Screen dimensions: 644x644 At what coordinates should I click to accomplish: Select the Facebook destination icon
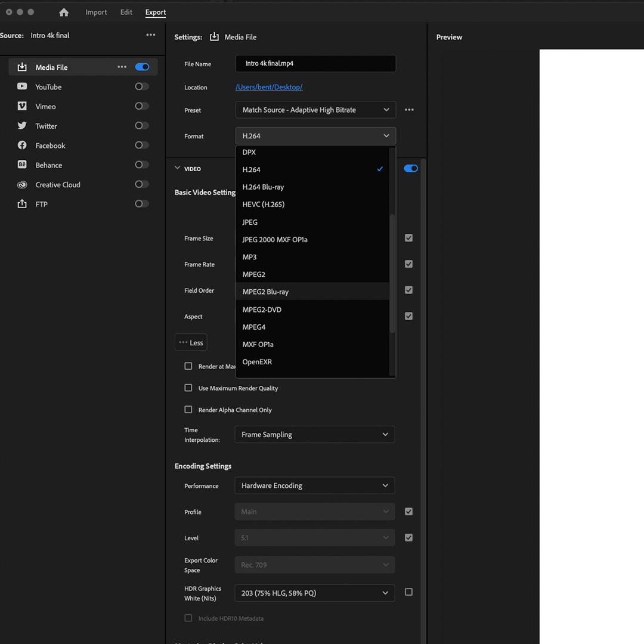pos(23,145)
